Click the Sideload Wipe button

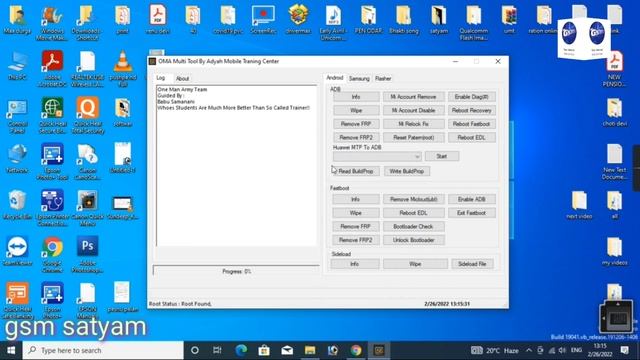[x=415, y=264]
